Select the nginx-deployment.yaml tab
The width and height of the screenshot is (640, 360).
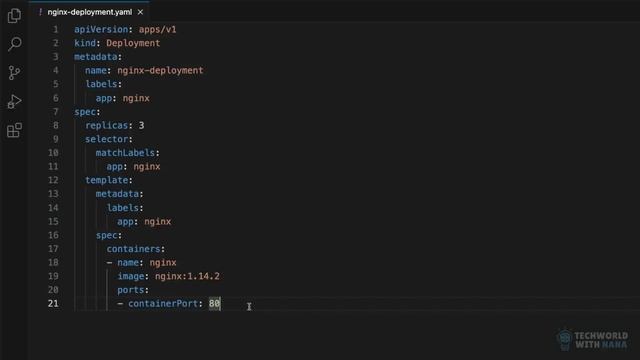[89, 12]
